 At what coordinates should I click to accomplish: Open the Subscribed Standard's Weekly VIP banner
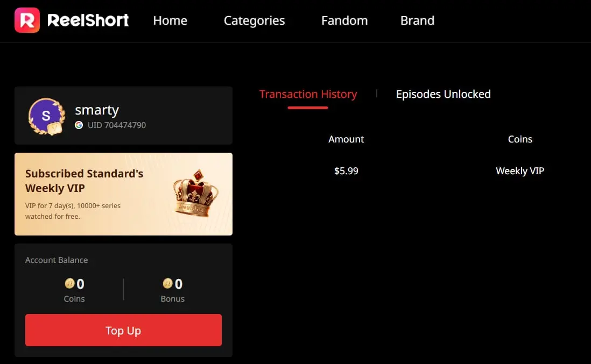click(x=123, y=194)
